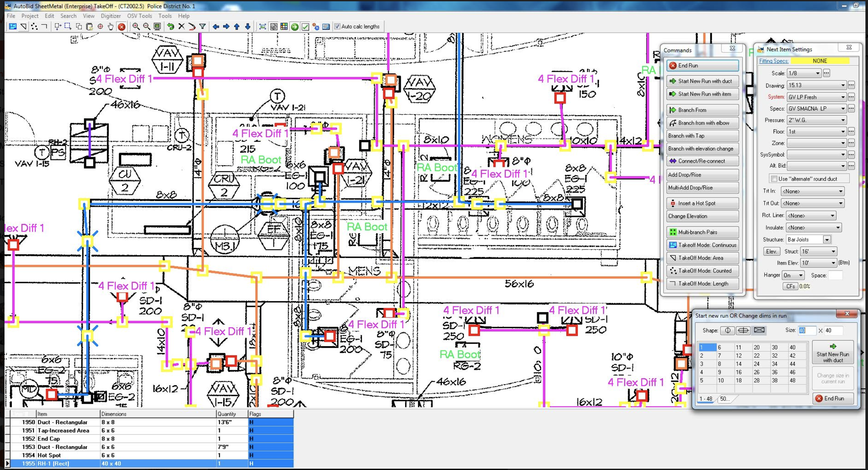Click the black X delete icon
The height and width of the screenshot is (470, 868).
point(181,27)
